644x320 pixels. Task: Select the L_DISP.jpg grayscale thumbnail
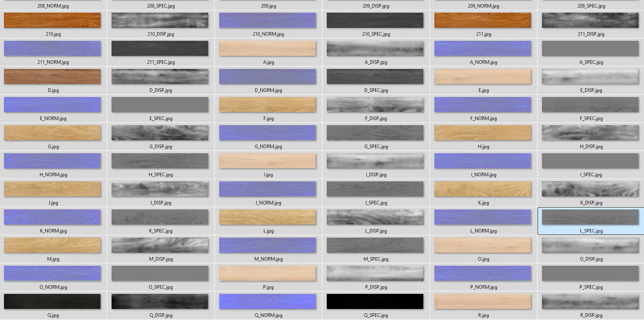(x=375, y=217)
